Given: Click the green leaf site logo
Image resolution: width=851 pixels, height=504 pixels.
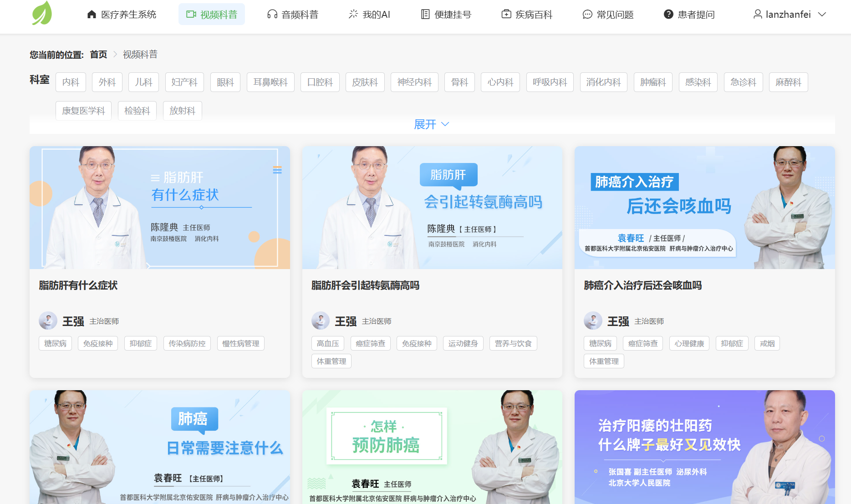Looking at the screenshot, I should [x=42, y=13].
